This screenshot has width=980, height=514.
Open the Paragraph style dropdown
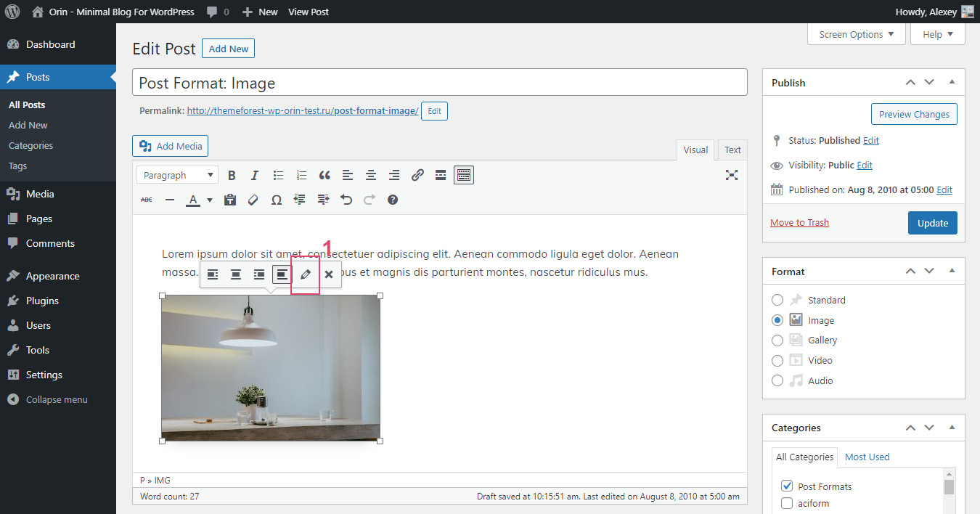pyautogui.click(x=176, y=174)
